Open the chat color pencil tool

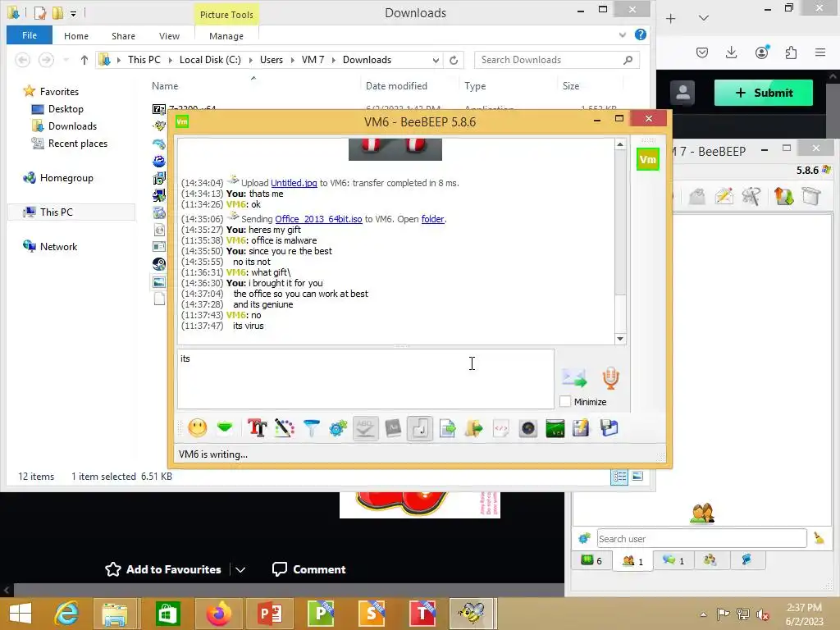click(285, 427)
